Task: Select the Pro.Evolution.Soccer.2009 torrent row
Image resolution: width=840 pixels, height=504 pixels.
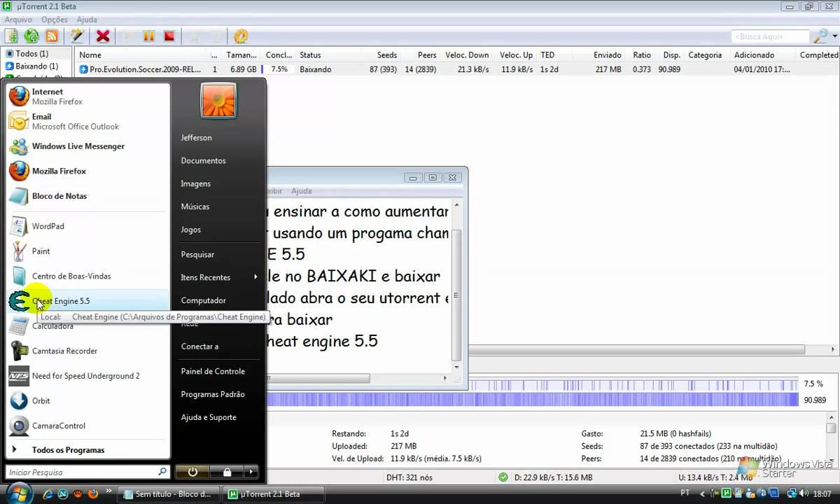Action: coord(457,69)
